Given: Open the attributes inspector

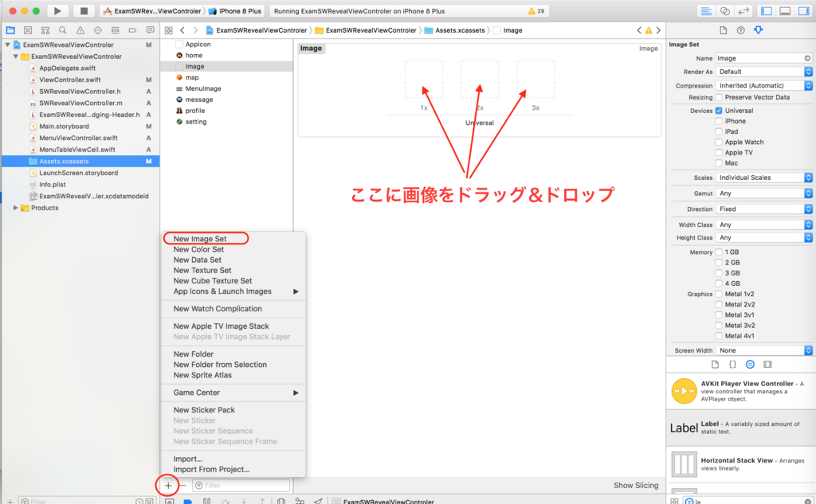Looking at the screenshot, I should coord(759,30).
